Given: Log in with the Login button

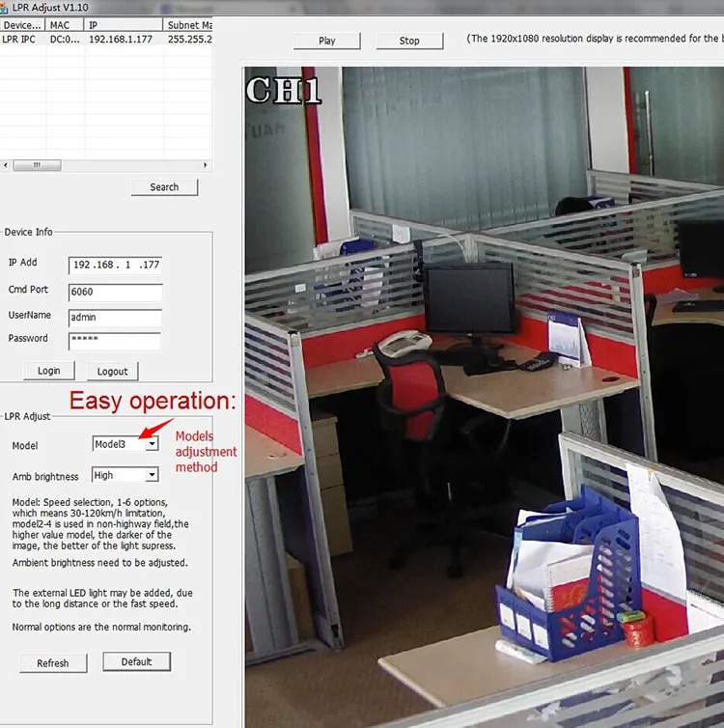Looking at the screenshot, I should click(x=48, y=371).
